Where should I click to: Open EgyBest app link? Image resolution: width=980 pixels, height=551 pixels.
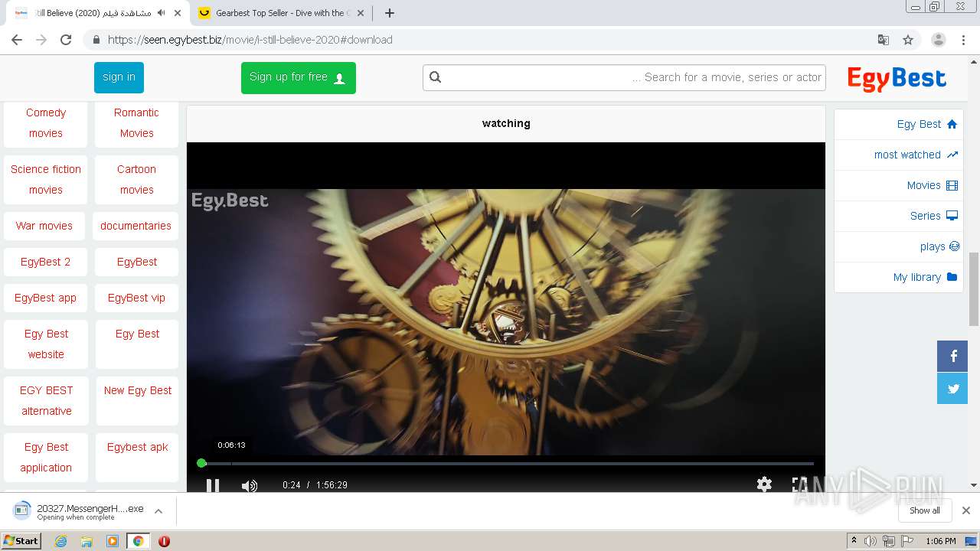[45, 298]
